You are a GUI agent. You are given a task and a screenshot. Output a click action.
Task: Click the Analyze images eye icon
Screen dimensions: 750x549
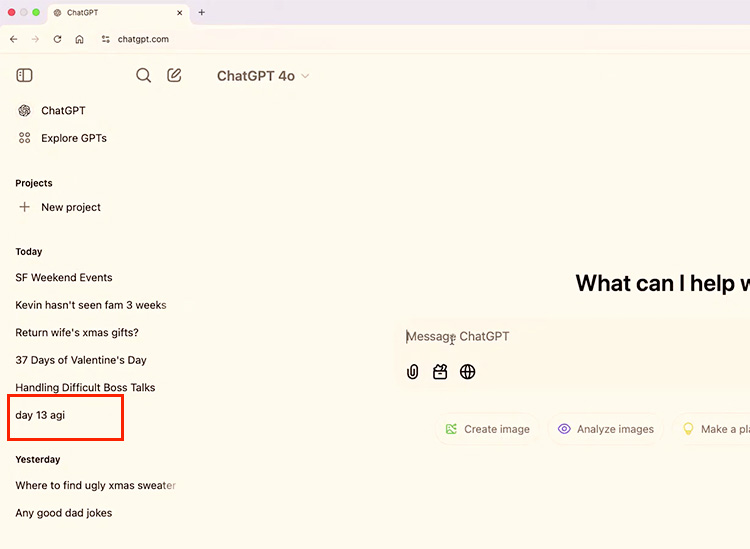(564, 429)
